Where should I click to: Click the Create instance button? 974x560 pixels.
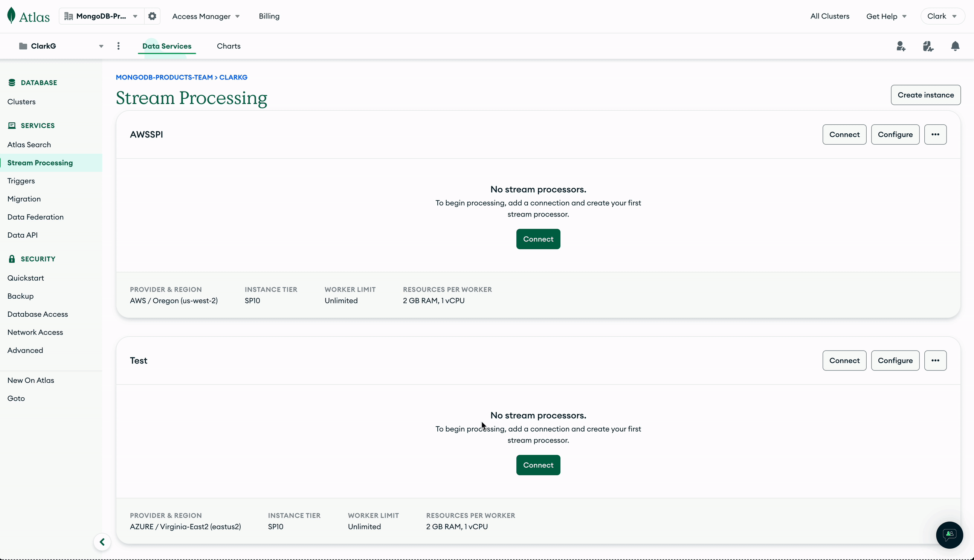point(925,95)
